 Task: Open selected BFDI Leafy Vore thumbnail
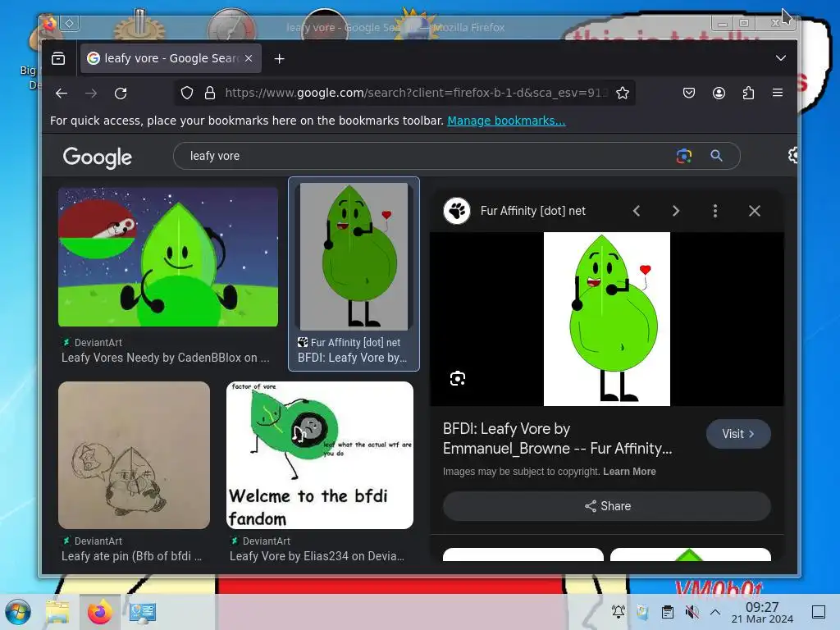click(x=354, y=257)
